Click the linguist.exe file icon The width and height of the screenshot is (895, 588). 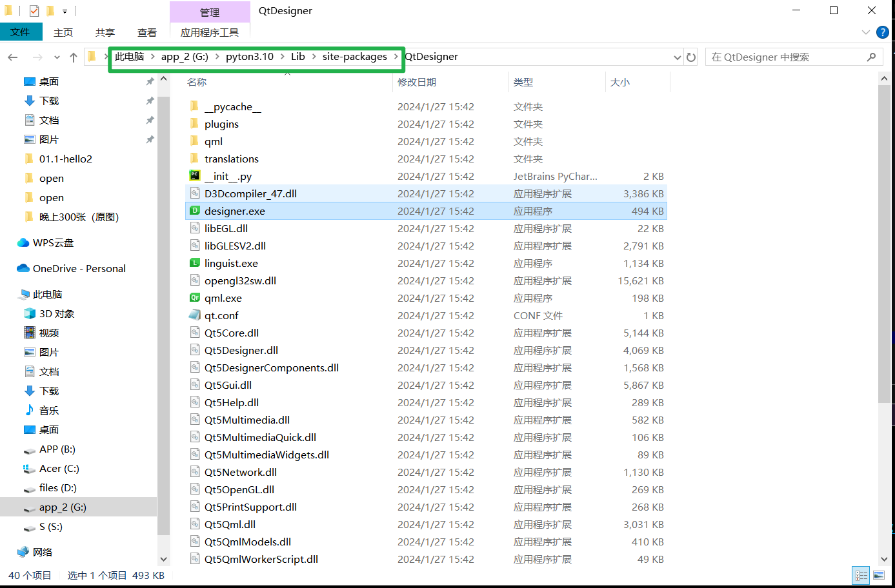click(194, 263)
